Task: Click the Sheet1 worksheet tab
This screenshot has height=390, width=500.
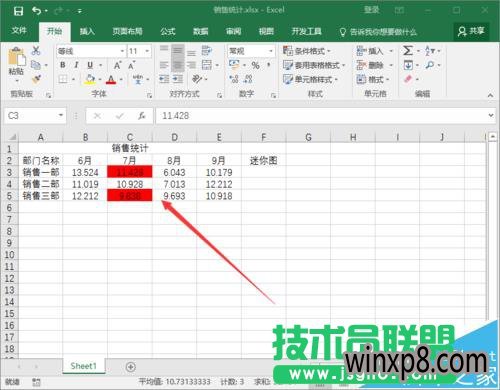Action: coord(84,366)
